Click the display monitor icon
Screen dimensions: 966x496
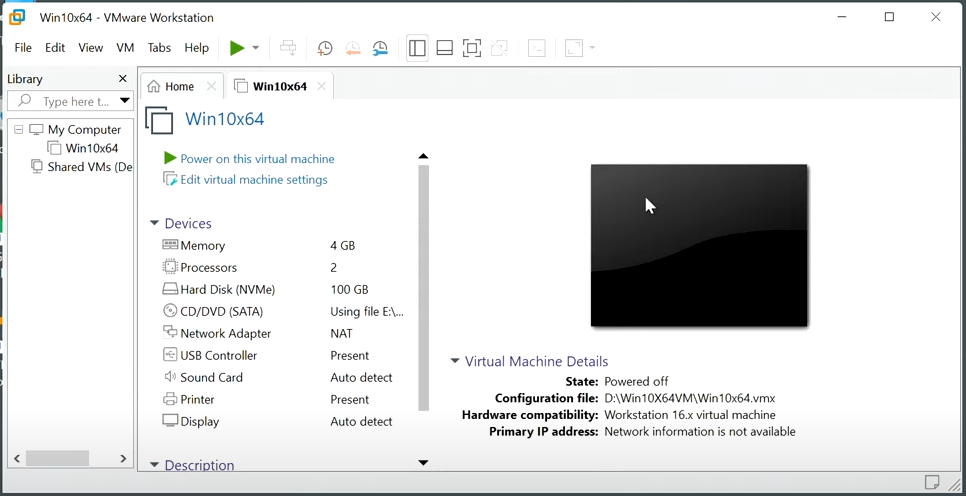tap(170, 421)
